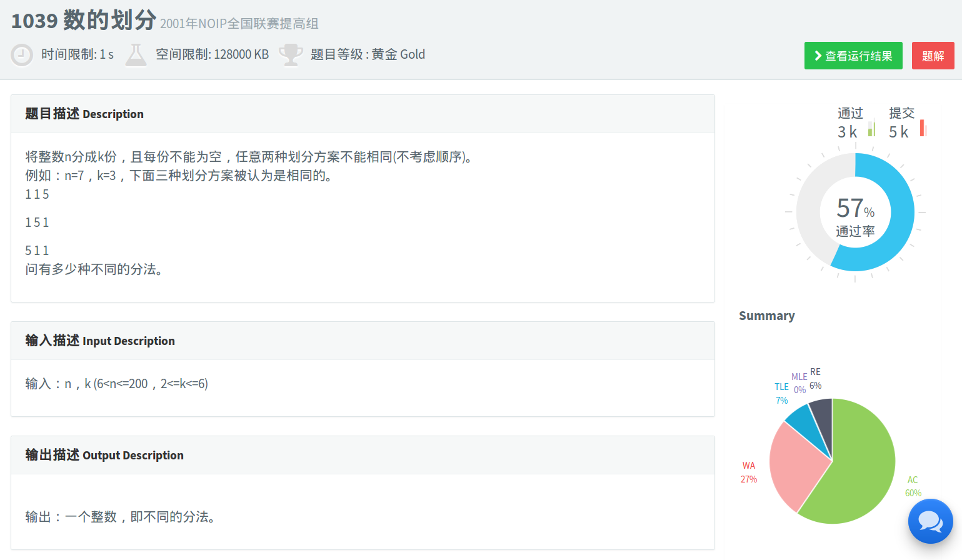This screenshot has width=962, height=560.
Task: Open the red 题解 solutions button
Action: pyautogui.click(x=933, y=56)
